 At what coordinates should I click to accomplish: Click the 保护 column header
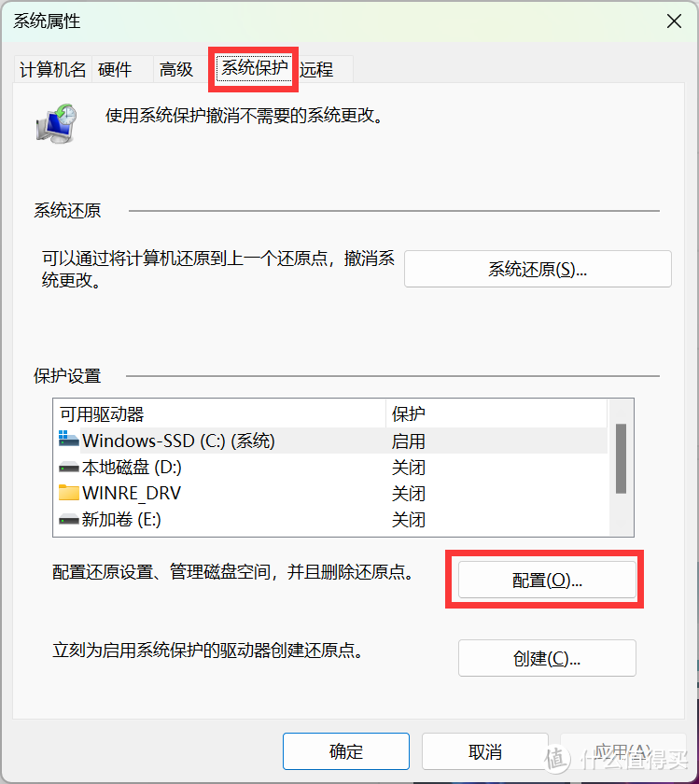496,413
